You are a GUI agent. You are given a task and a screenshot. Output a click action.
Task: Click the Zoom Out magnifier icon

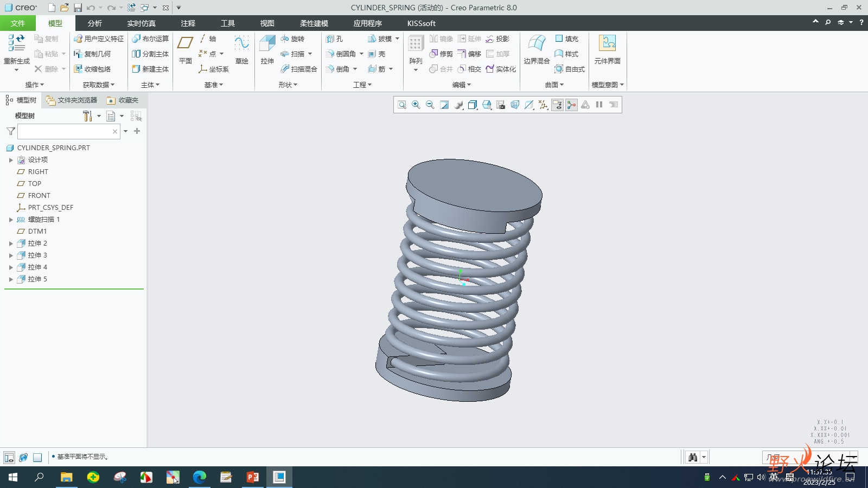pyautogui.click(x=430, y=105)
